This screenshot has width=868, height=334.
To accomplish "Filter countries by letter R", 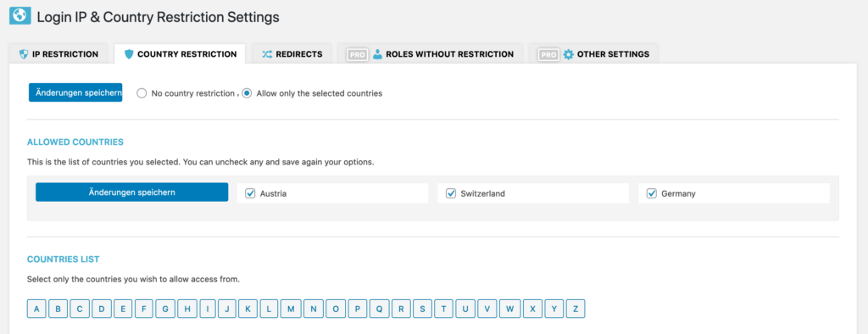I will [x=401, y=309].
